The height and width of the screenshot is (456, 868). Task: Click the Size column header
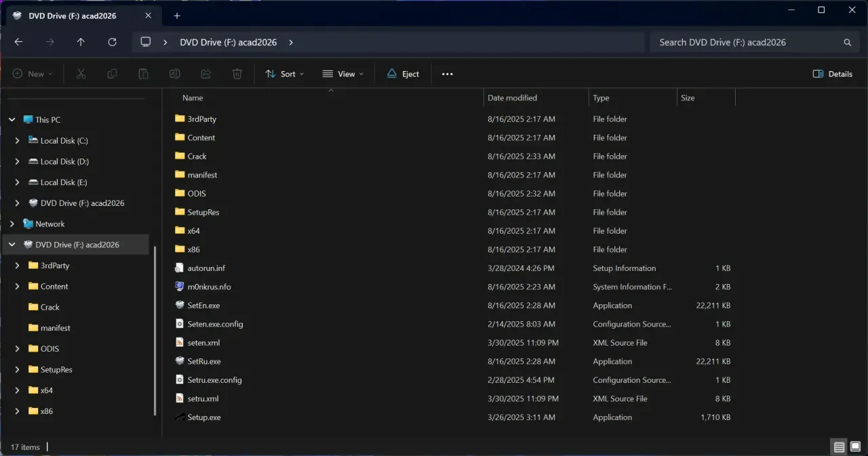(688, 98)
